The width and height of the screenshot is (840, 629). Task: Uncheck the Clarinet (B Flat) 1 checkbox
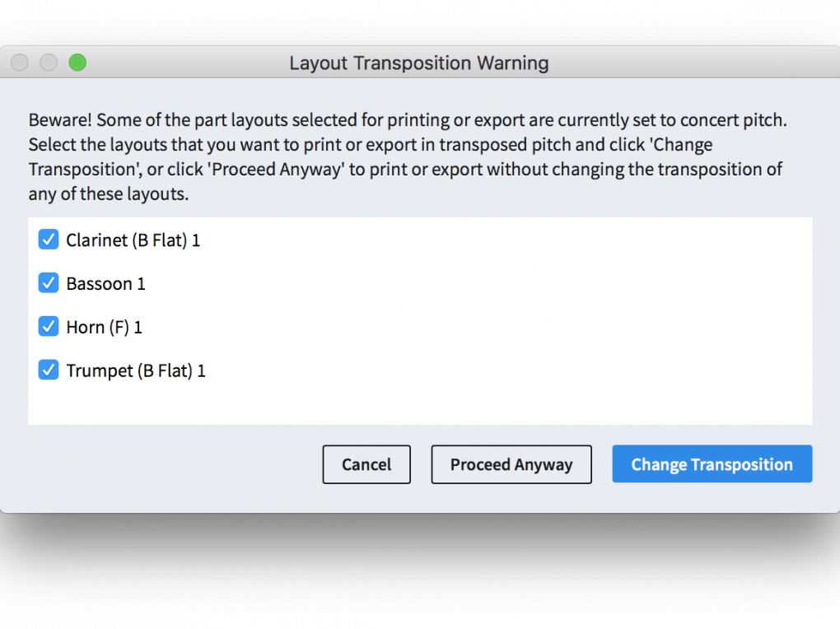coord(49,240)
